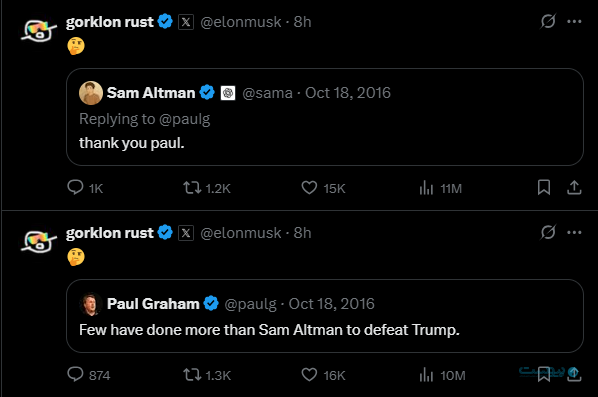This screenshot has height=397, width=598.
Task: View analytics of second post (10M views)
Action: tap(426, 375)
